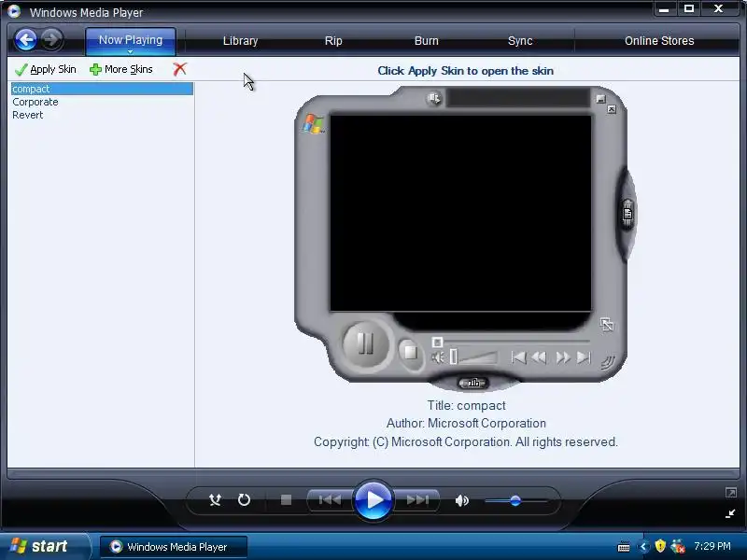Open the Rip tab
Screen dimensions: 747x560
pos(333,41)
